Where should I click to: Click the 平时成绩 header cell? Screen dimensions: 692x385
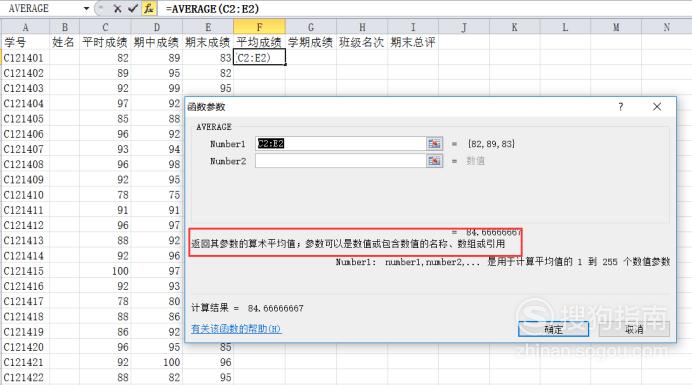pyautogui.click(x=105, y=42)
